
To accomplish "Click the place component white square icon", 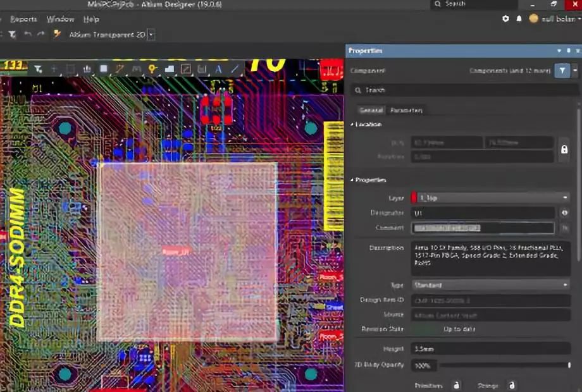I will tap(104, 69).
